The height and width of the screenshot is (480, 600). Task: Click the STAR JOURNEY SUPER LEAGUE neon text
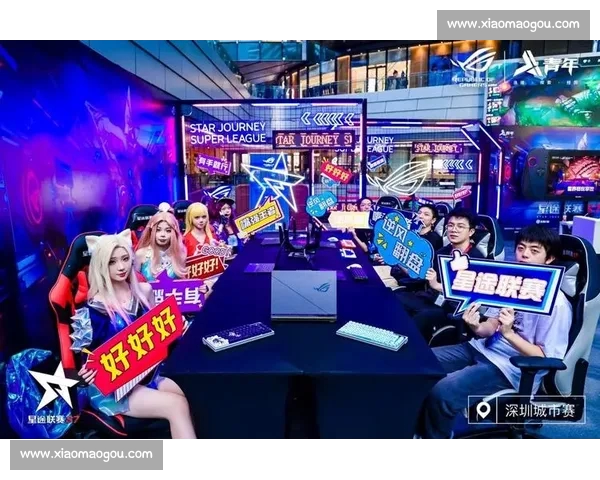click(228, 134)
